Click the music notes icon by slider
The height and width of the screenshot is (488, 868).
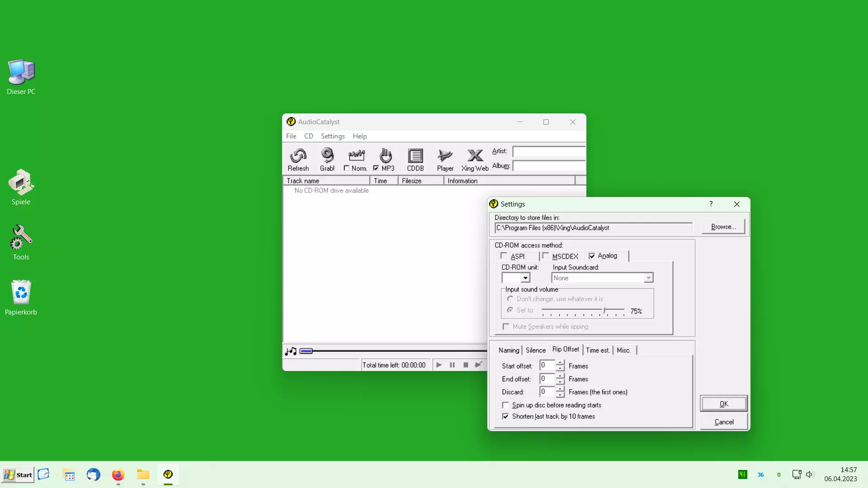point(291,351)
